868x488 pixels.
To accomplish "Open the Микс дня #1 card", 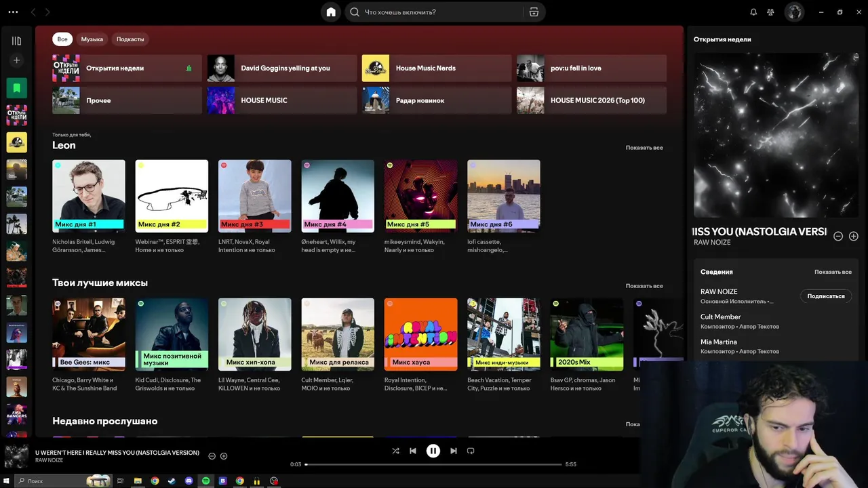I will point(89,207).
